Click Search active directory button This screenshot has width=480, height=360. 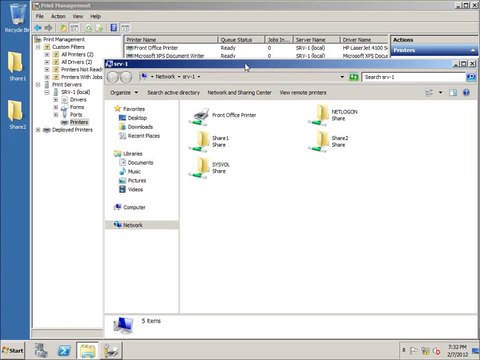[x=173, y=93]
